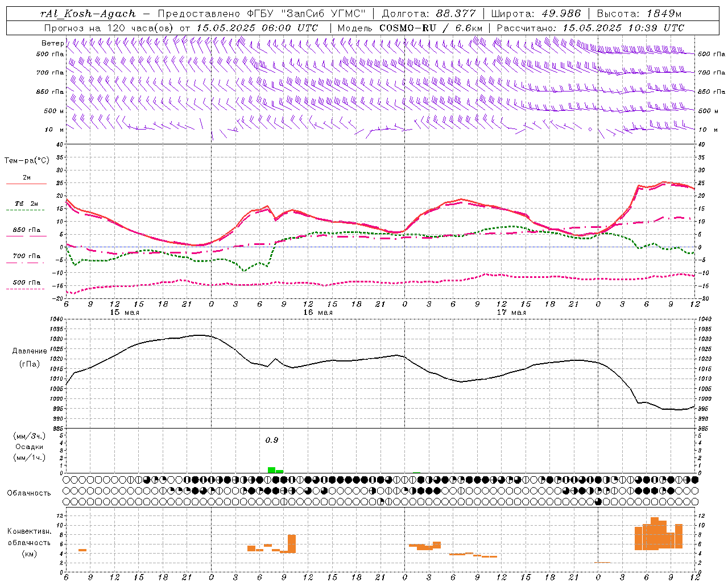Click the 700 гПа dash-dot legend line sample
728x582 pixels.
tap(26, 263)
